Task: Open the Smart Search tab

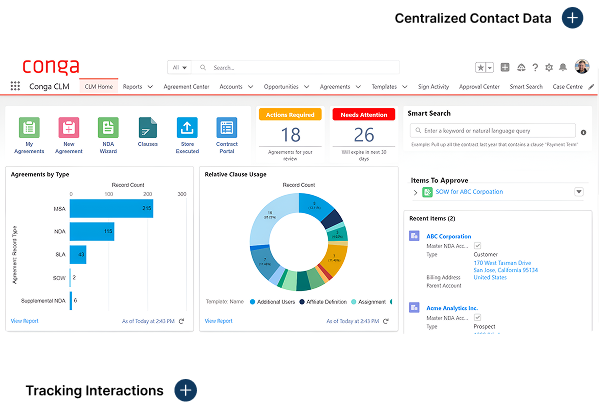Action: [x=526, y=87]
